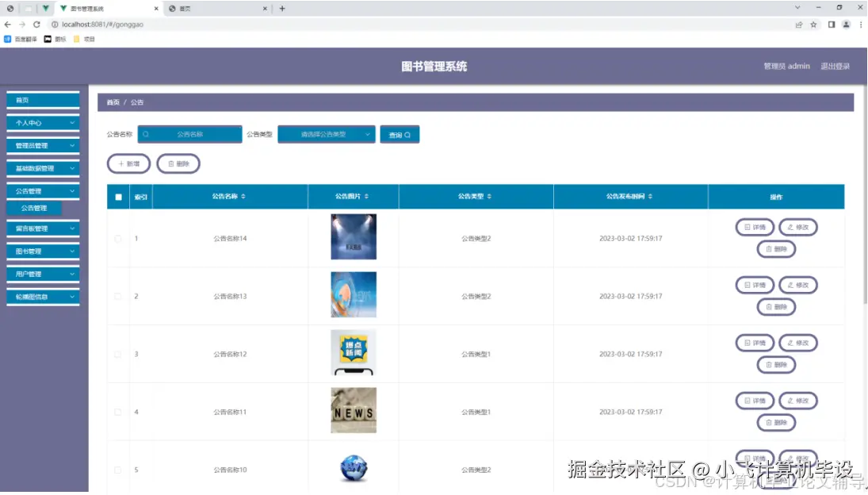
Task: Check the box for row 公告名称10
Action: click(x=118, y=470)
